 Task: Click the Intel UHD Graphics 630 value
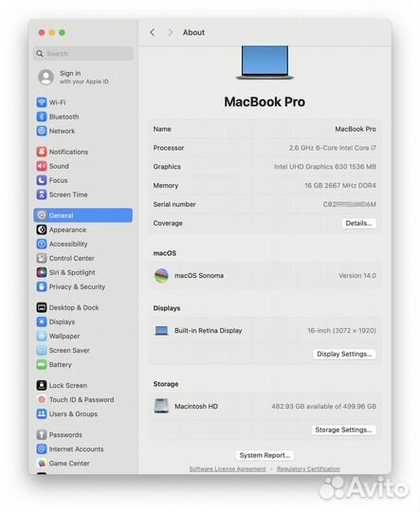pyautogui.click(x=325, y=167)
